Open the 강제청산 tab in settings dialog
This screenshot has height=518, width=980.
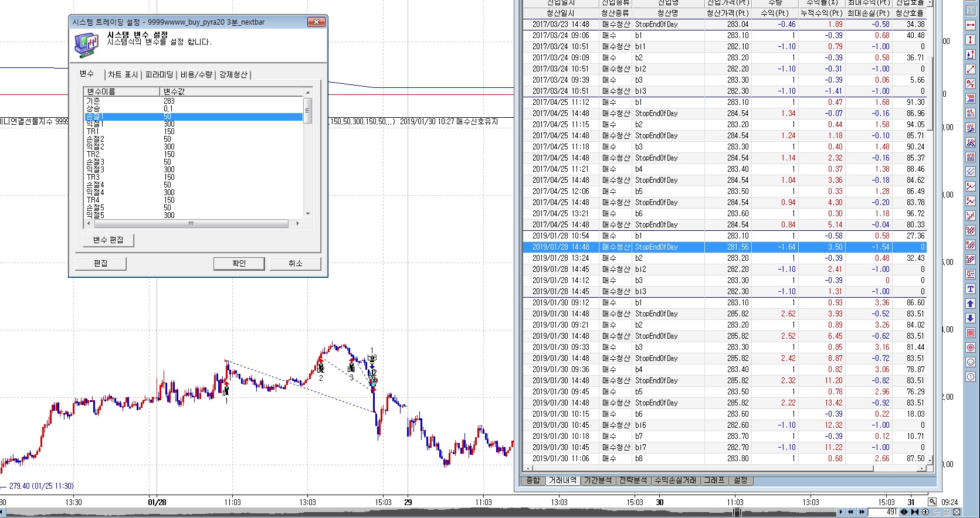click(233, 74)
